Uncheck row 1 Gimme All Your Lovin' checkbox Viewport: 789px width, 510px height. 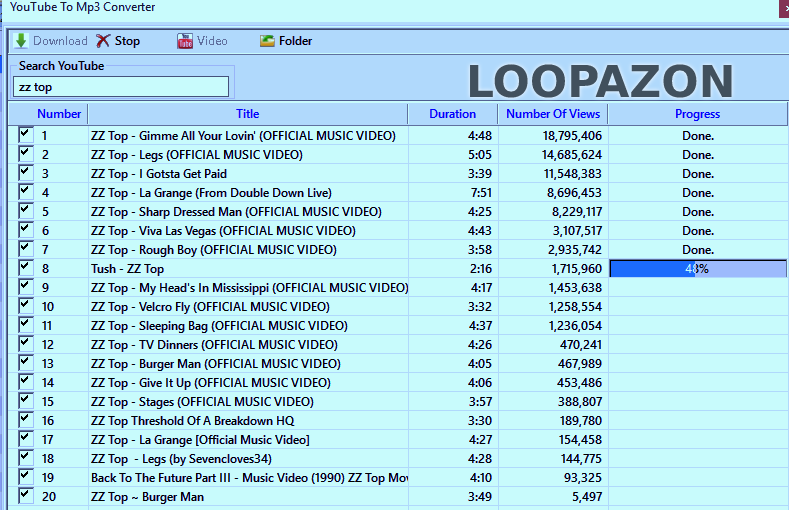(x=25, y=135)
